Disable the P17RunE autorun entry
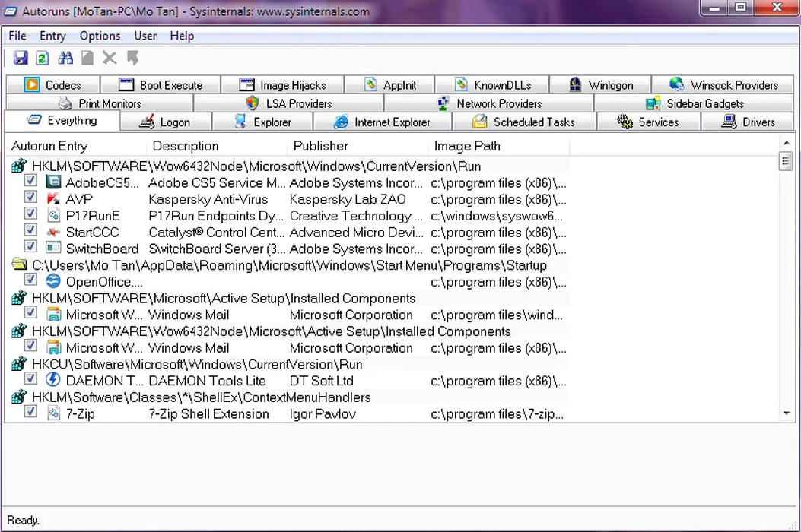 point(30,213)
